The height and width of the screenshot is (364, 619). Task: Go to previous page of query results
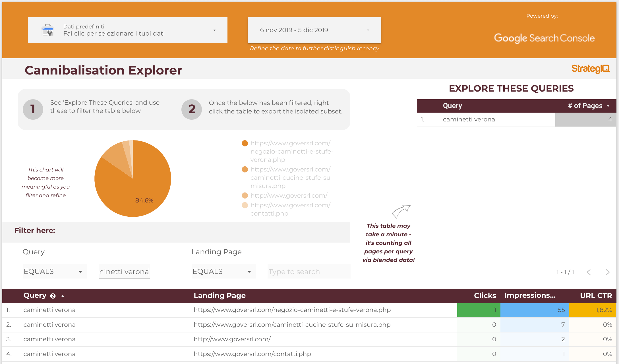[x=589, y=272]
